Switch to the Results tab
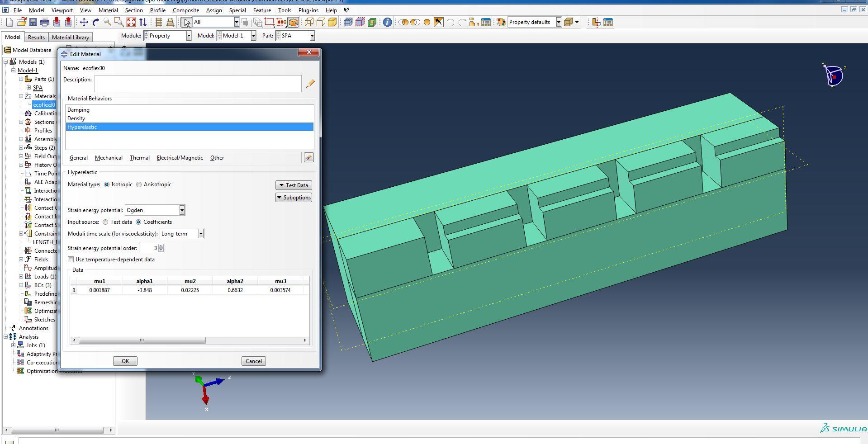 (x=36, y=38)
